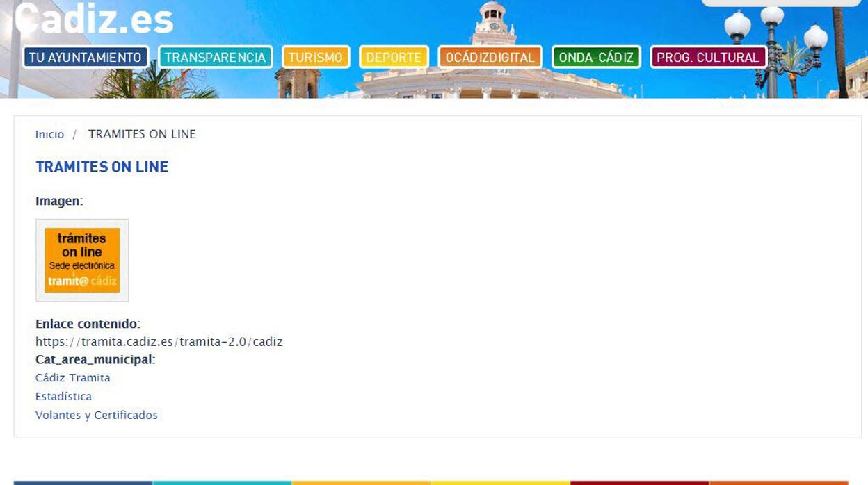Click the dark red footer strip
The width and height of the screenshot is (868, 485).
tap(639, 482)
